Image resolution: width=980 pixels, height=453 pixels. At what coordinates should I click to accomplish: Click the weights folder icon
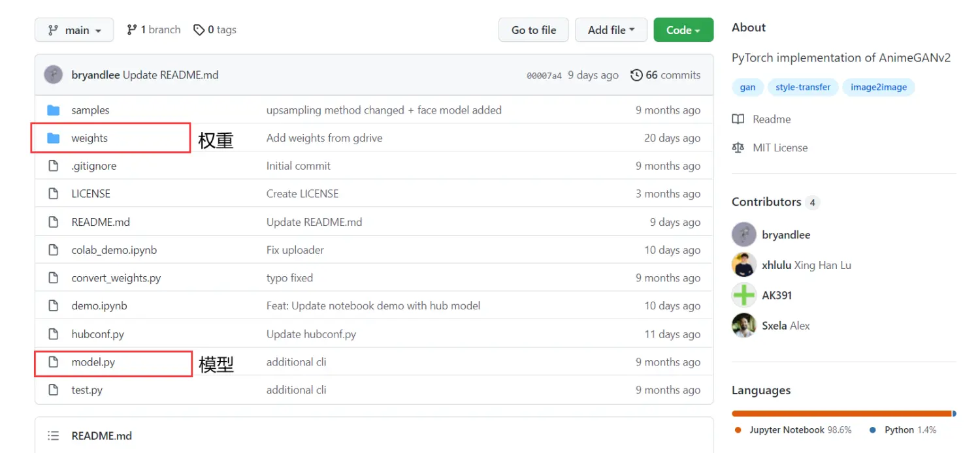click(x=54, y=138)
